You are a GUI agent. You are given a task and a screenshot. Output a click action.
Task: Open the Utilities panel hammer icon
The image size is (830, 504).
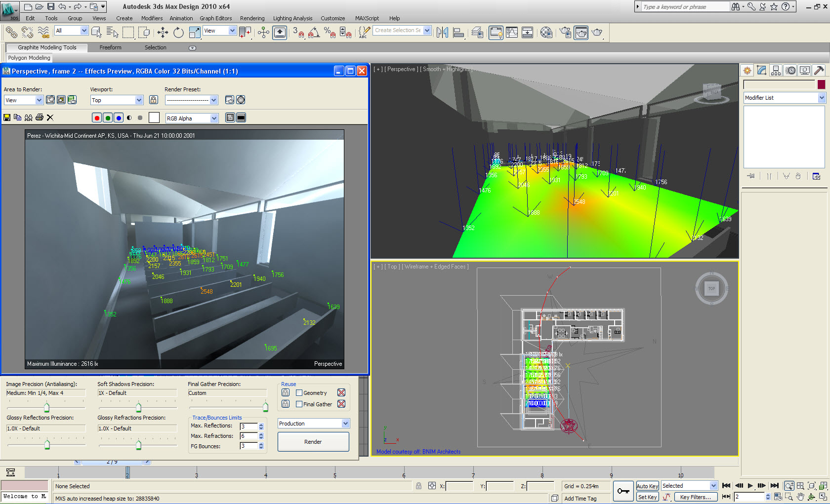[x=819, y=71]
